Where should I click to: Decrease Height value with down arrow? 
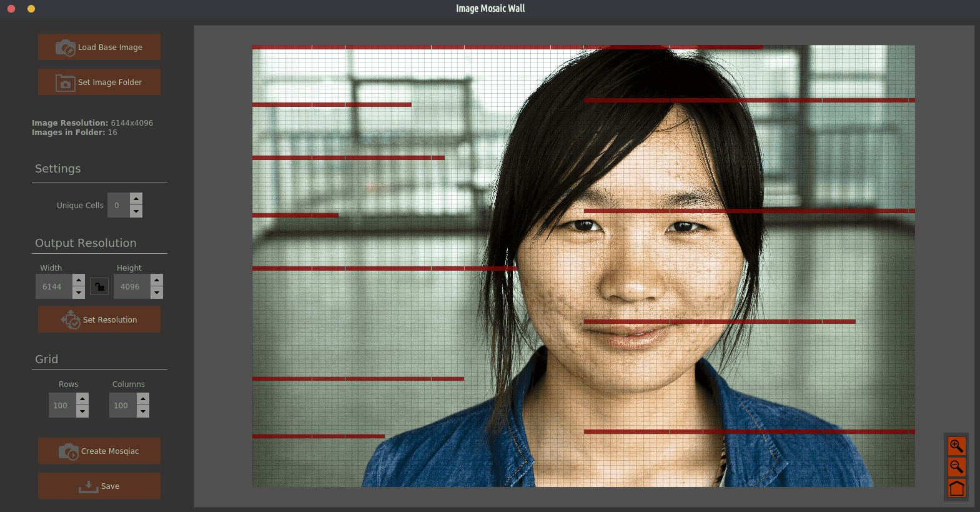[x=157, y=293]
